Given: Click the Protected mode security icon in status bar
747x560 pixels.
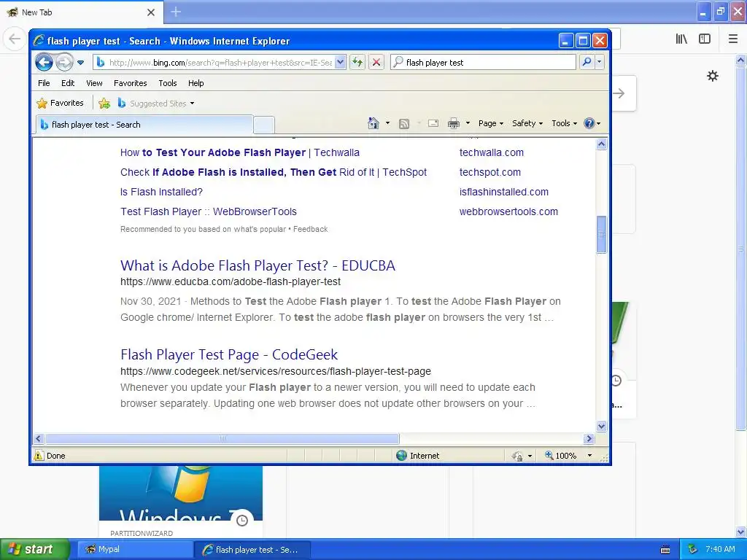Looking at the screenshot, I should tap(517, 456).
